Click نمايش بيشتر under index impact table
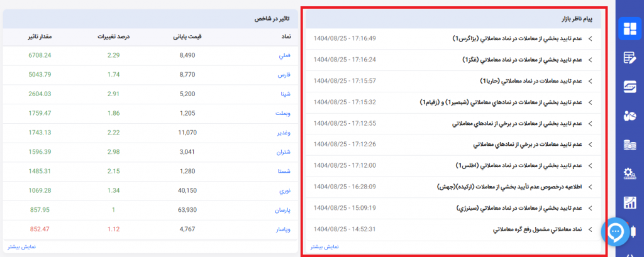The width and height of the screenshot is (644, 257). 22,247
